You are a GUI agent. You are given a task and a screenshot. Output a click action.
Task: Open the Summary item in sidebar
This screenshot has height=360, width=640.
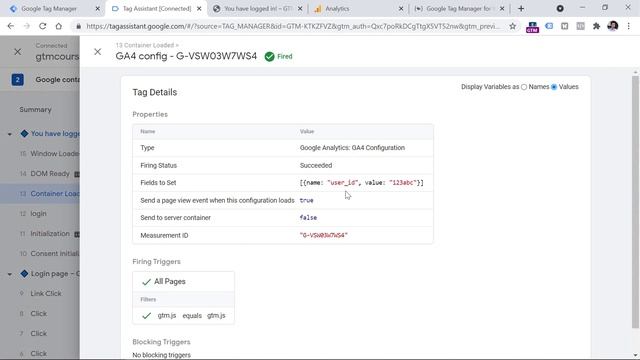[35, 109]
